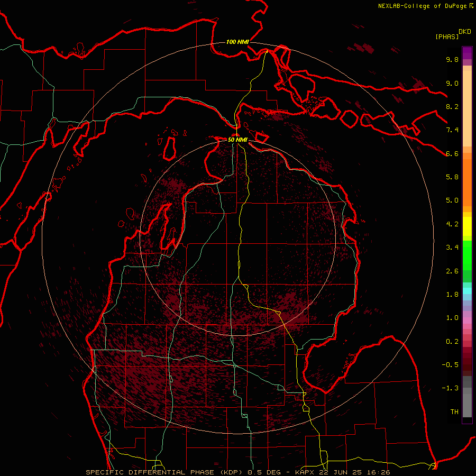The width and height of the screenshot is (476, 476).
Task: Click the KAPX 22 JUN 25 16:26 timestamp
Action: click(343, 472)
